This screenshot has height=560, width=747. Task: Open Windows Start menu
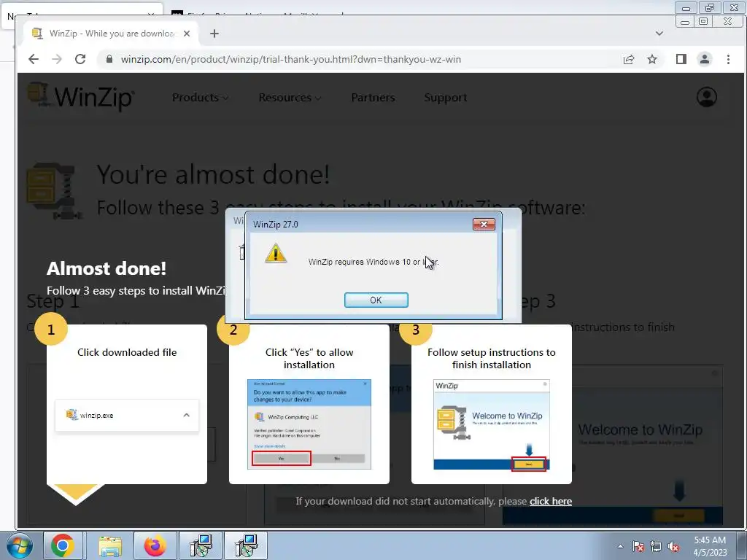(19, 545)
